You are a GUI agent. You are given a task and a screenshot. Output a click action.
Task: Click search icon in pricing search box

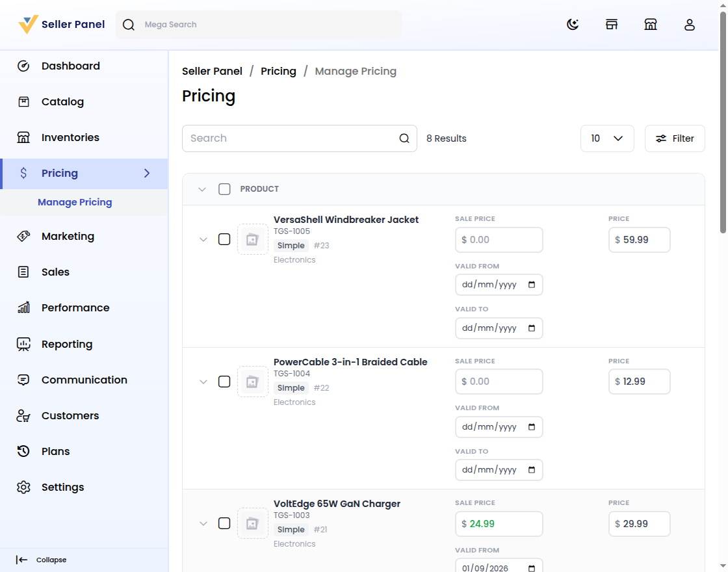click(404, 138)
